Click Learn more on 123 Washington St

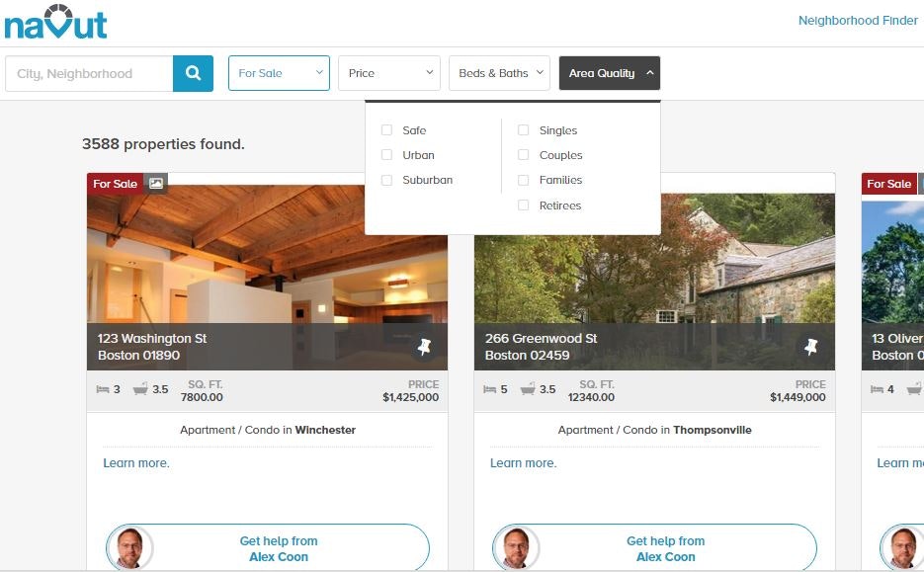136,463
